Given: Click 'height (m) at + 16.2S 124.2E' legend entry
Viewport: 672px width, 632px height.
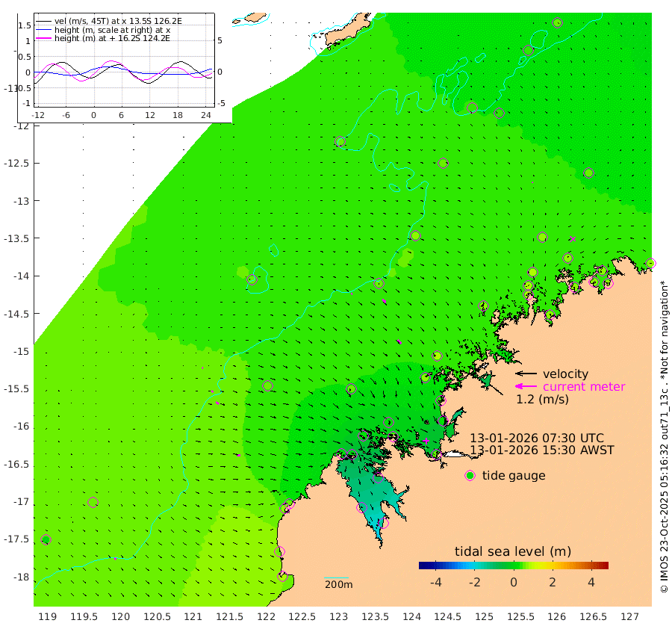Looking at the screenshot, I should point(112,39).
